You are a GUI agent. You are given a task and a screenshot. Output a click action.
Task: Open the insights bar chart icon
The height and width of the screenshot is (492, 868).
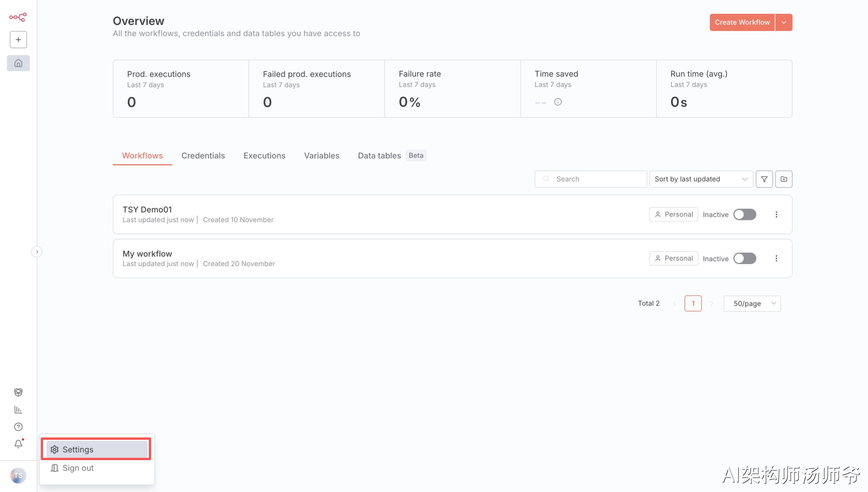pos(18,410)
